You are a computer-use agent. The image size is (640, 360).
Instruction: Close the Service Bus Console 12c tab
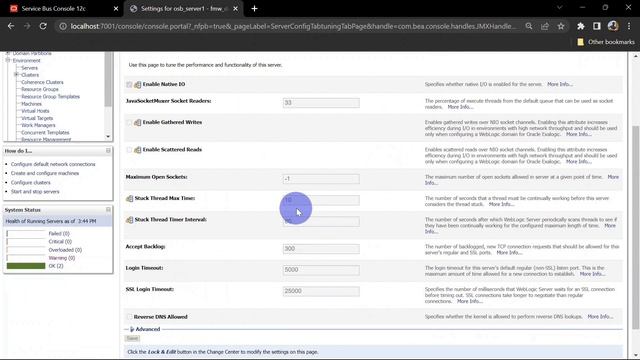coord(116,9)
